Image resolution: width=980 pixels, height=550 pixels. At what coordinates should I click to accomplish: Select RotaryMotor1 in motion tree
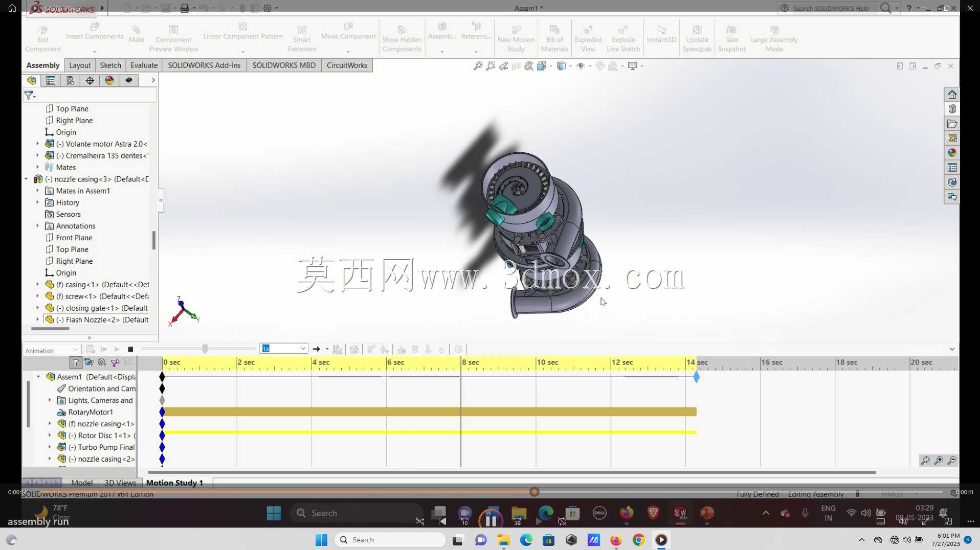click(91, 412)
